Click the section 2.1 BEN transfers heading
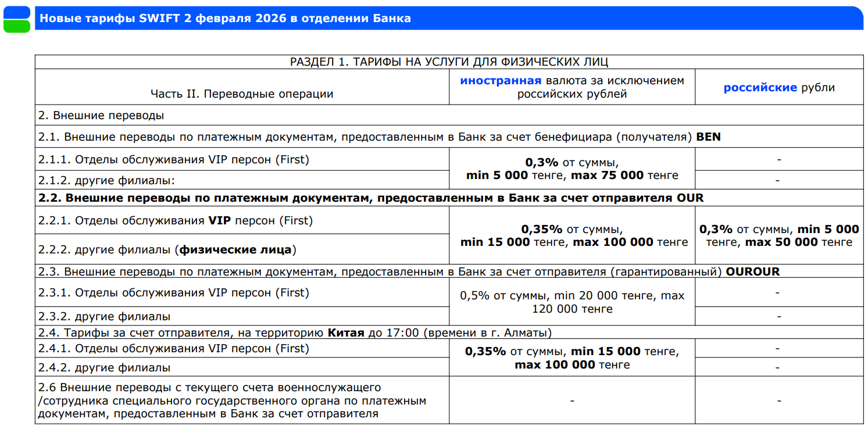This screenshot has height=440, width=868. coord(379,137)
